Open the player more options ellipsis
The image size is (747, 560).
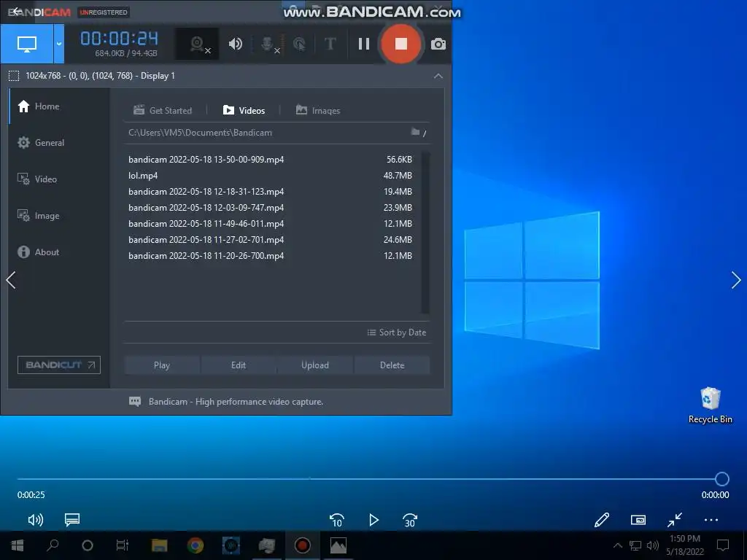pos(711,520)
